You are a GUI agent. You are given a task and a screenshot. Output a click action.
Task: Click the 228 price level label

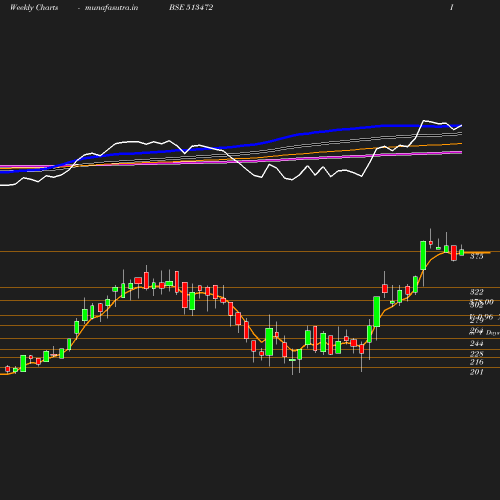pos(477,354)
